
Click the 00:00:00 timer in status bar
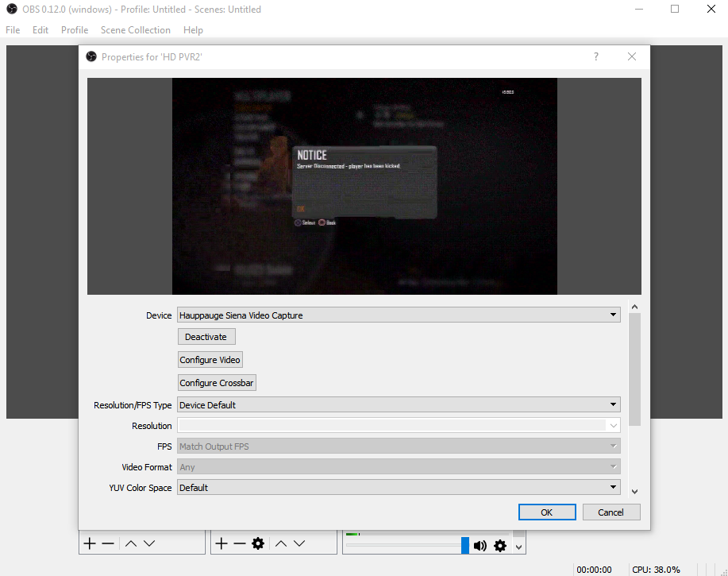click(594, 570)
